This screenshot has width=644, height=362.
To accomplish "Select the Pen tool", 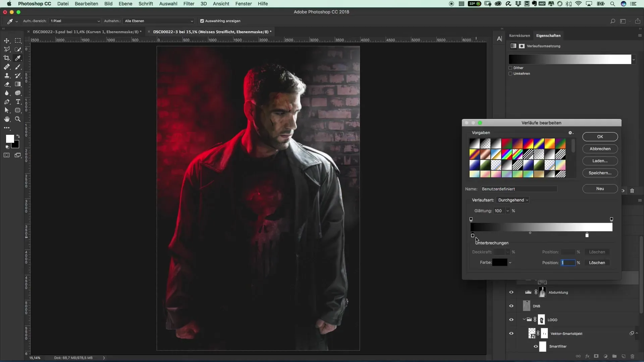I will coord(7,102).
